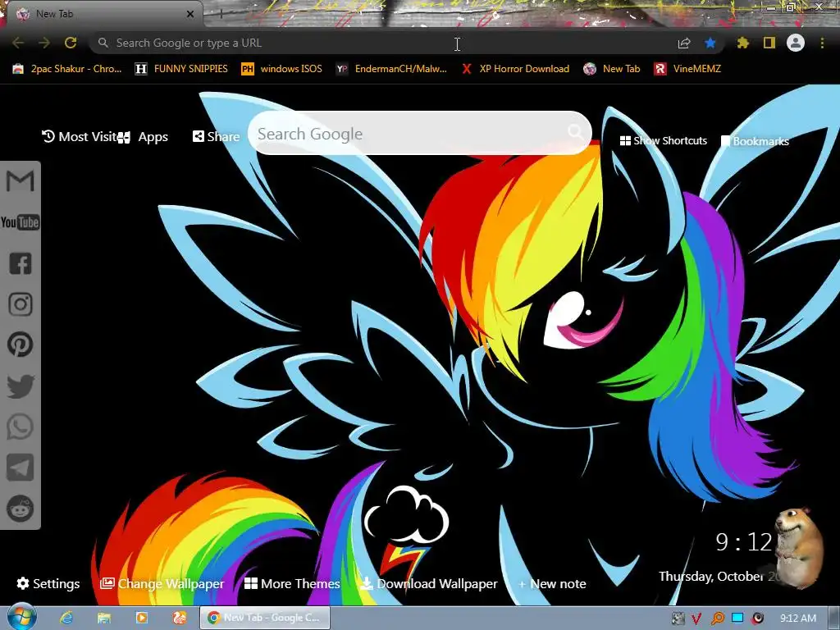This screenshot has width=840, height=630.
Task: Open the Settings gear link
Action: [48, 583]
